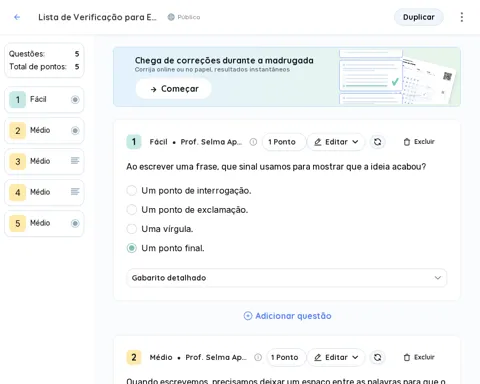This screenshot has height=384, width=480.
Task: Jump to question 5 Médio in sidebar
Action: pyautogui.click(x=44, y=223)
